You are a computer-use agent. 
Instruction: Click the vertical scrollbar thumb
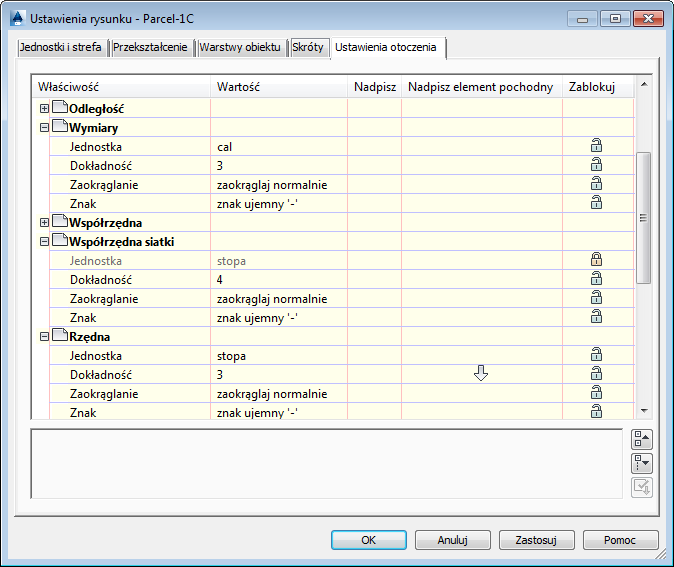[643, 218]
